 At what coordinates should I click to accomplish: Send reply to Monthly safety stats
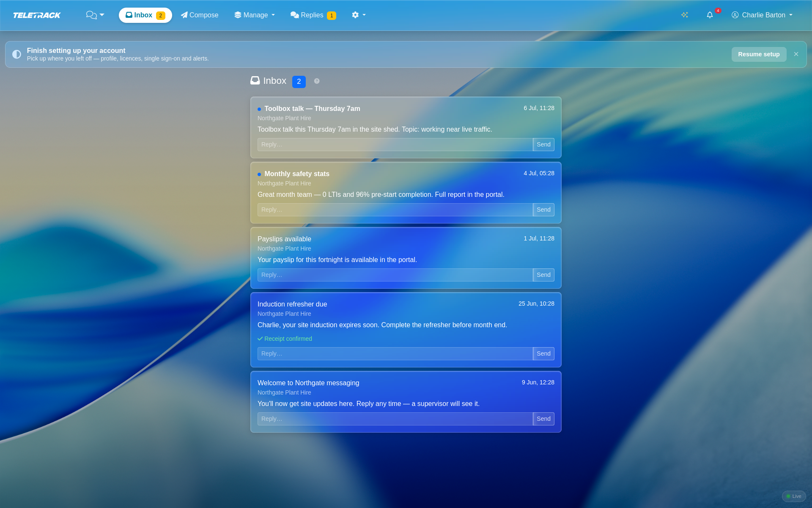tap(543, 210)
